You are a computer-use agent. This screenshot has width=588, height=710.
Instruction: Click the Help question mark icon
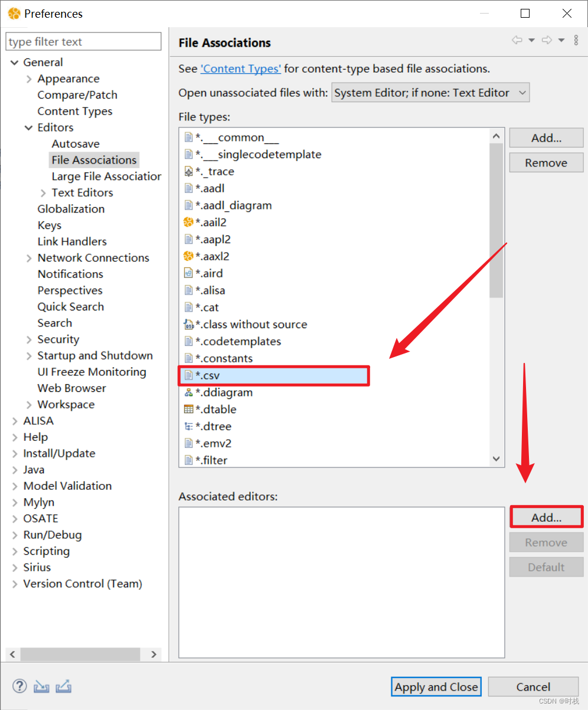19,686
